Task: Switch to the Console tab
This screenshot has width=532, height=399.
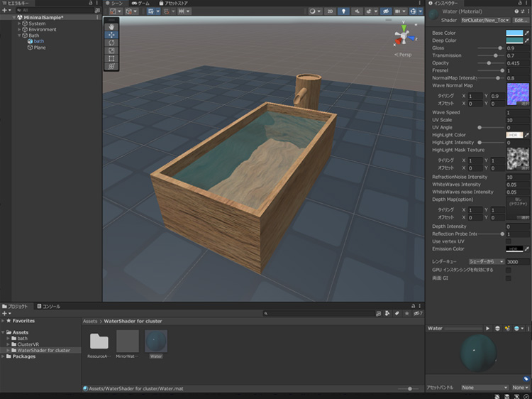Action: (x=50, y=306)
